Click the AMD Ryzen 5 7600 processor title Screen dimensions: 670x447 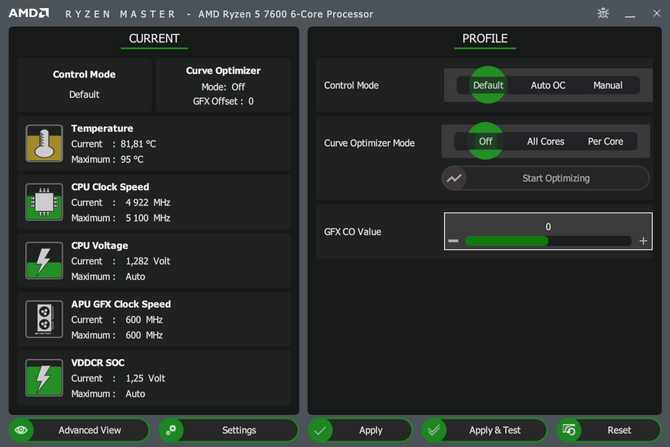[285, 14]
